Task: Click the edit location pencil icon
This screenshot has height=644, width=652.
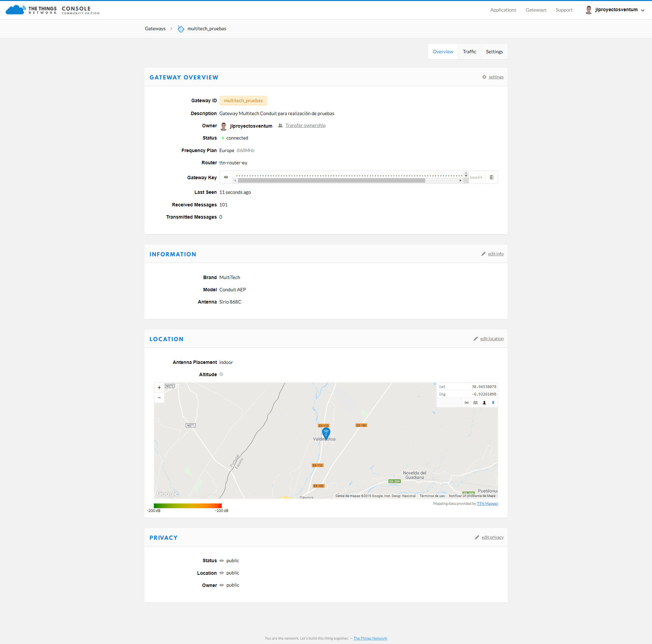Action: click(x=475, y=339)
